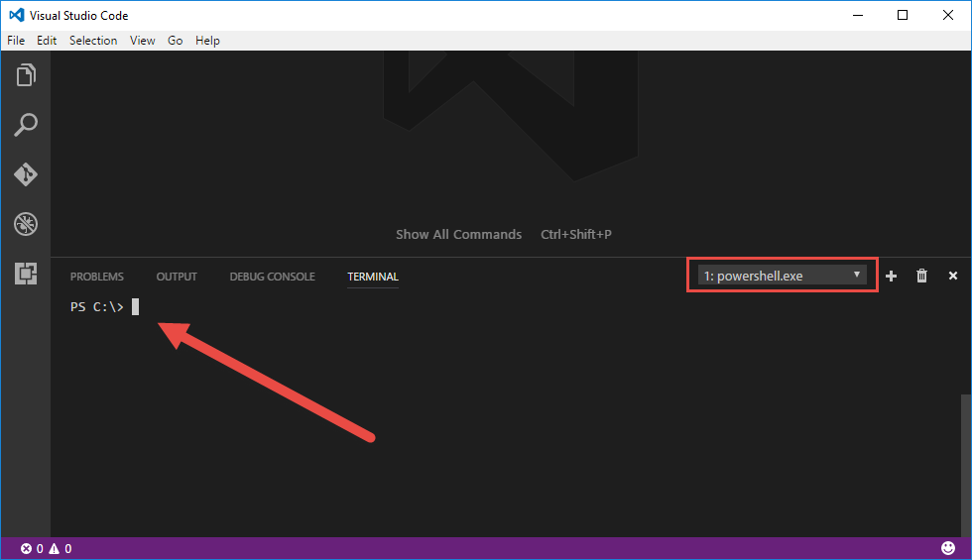This screenshot has height=560, width=972.
Task: Click the Show All Commands text
Action: [458, 234]
